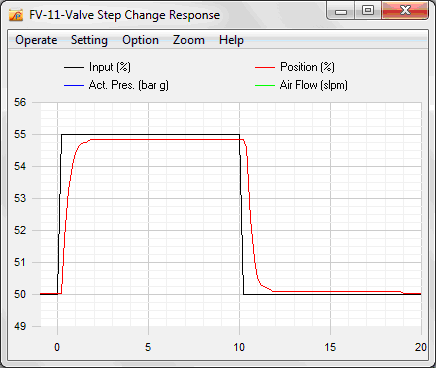This screenshot has height=368, width=436.
Task: Open the Setting menu
Action: pyautogui.click(x=89, y=40)
